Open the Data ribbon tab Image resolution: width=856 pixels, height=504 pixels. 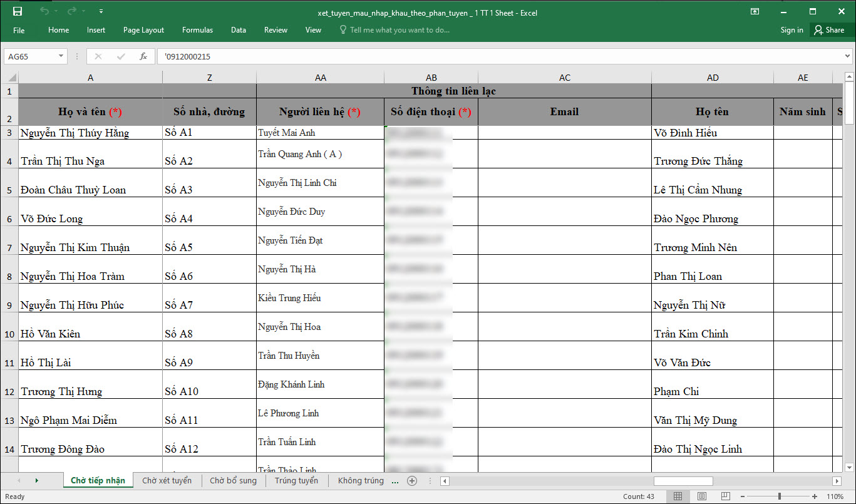pos(238,30)
